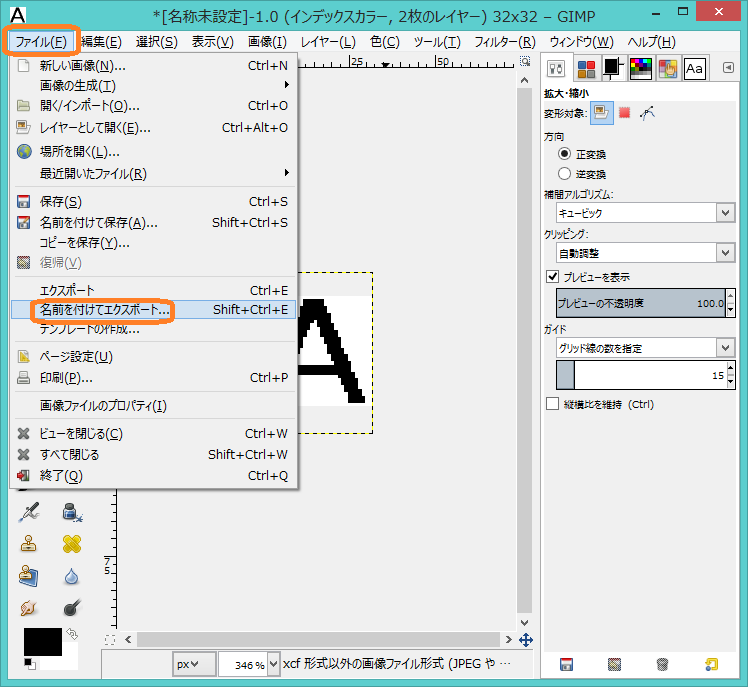748x687 pixels.
Task: Choose 名前を付けてエクスポート menu item
Action: point(153,310)
